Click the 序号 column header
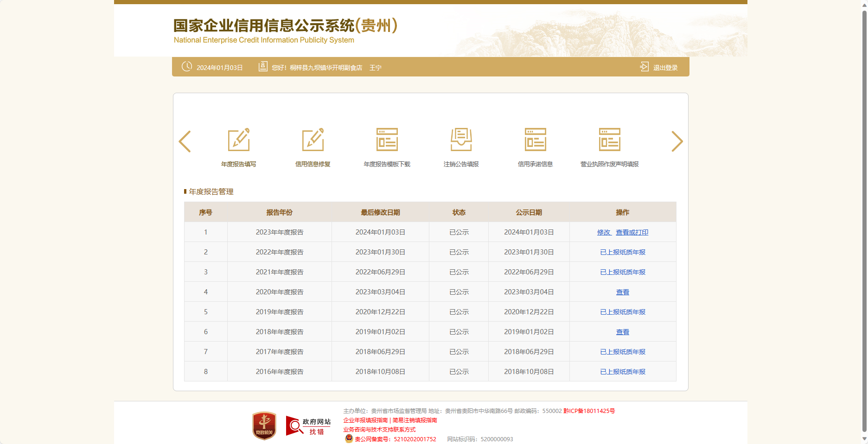 point(206,212)
